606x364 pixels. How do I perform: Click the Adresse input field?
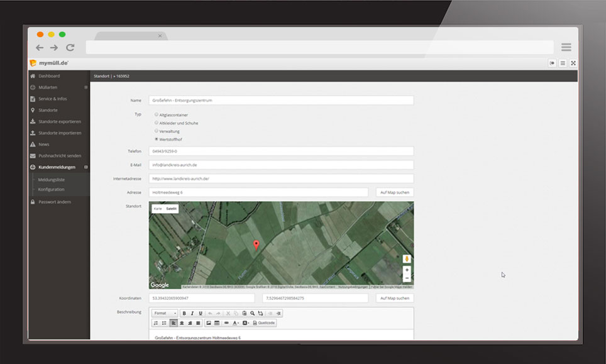pos(258,192)
